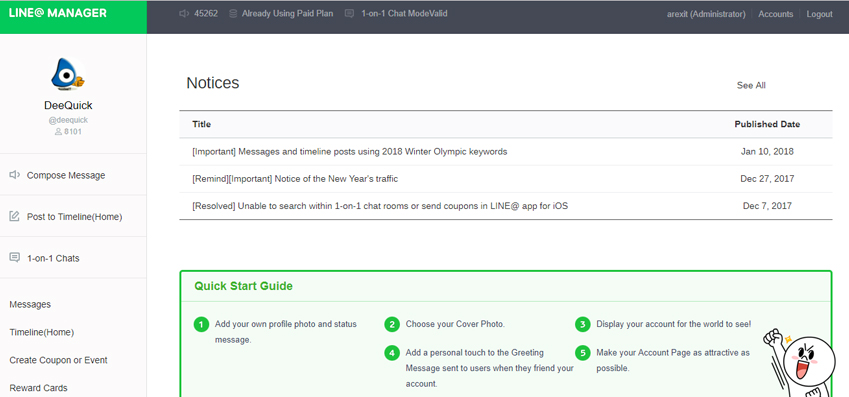
Task: Select Quick Start step 2 Choose Cover Photo
Action: pos(455,324)
